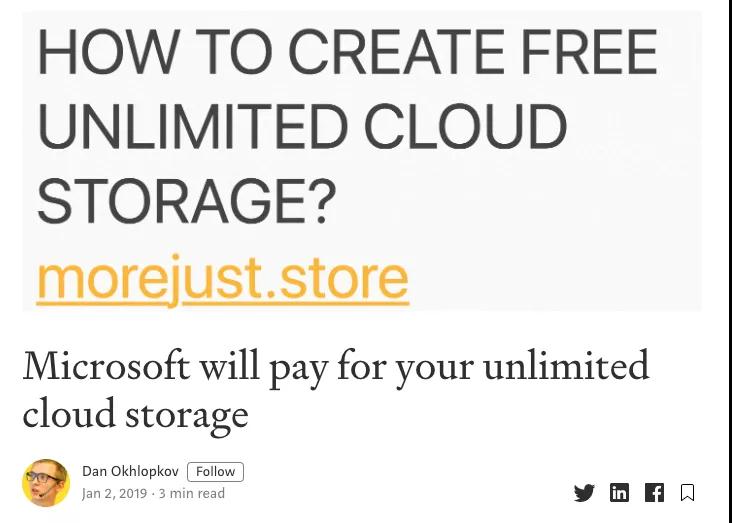Click the morejust.store text in the banner
The width and height of the screenshot is (732, 523).
tap(222, 279)
